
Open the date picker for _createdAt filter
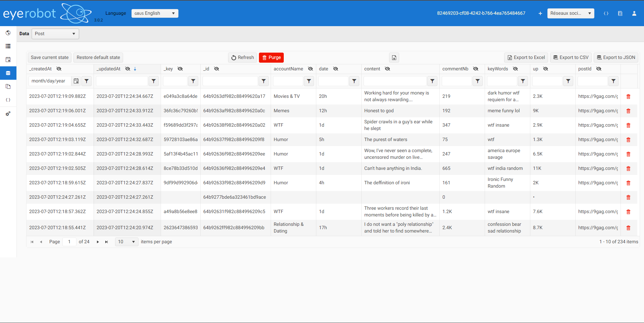(x=76, y=81)
